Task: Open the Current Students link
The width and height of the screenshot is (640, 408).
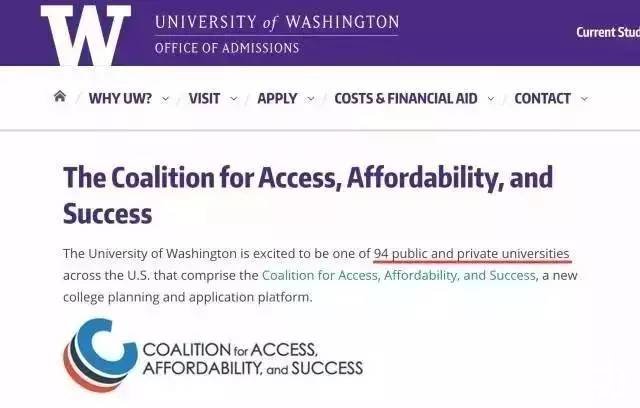Action: [x=607, y=32]
